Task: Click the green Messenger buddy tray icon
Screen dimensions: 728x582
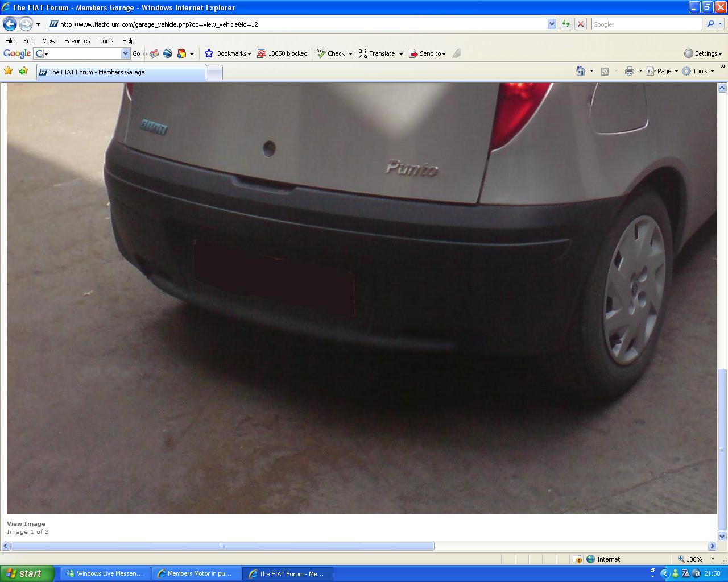Action: (x=675, y=573)
